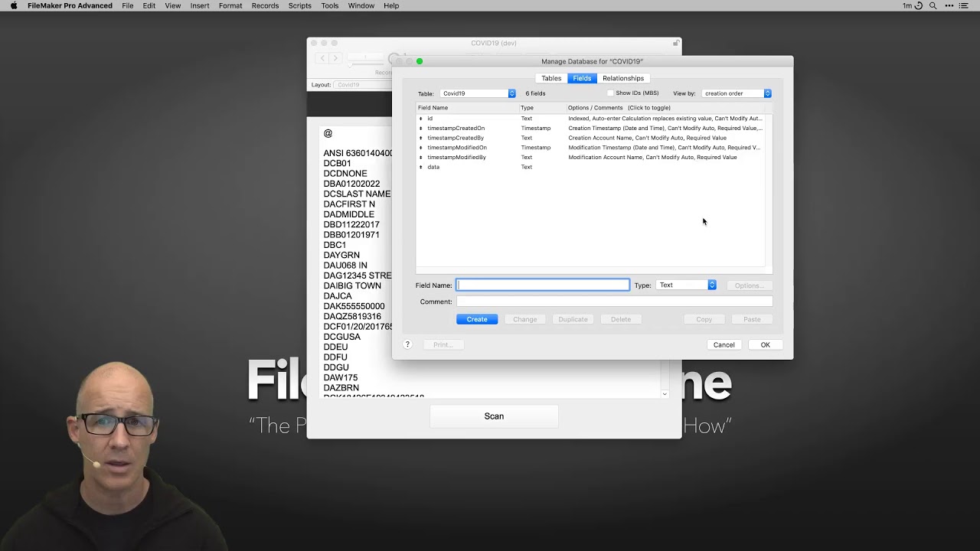Viewport: 980px width, 551px height.
Task: Click the green zoom button of Manage Database
Action: (x=420, y=61)
